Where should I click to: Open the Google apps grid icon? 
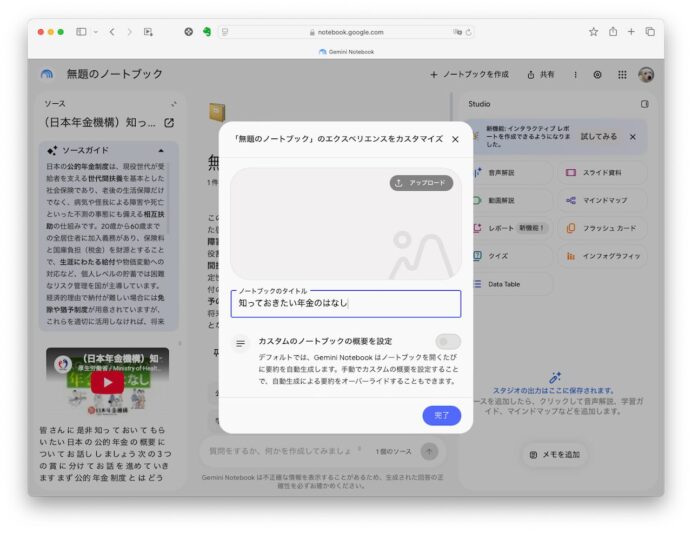point(622,75)
